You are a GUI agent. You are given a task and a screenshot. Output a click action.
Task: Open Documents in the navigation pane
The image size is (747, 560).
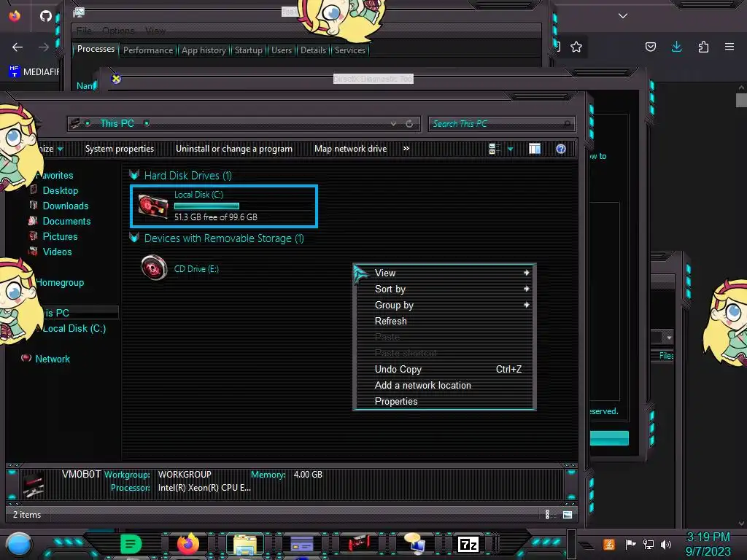[x=66, y=221]
